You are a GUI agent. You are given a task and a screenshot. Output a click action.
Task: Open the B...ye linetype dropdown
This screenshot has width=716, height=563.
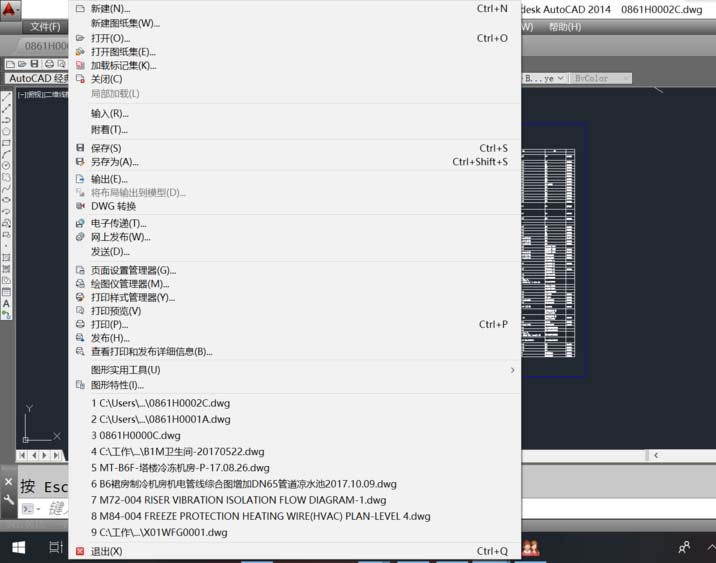pos(543,78)
